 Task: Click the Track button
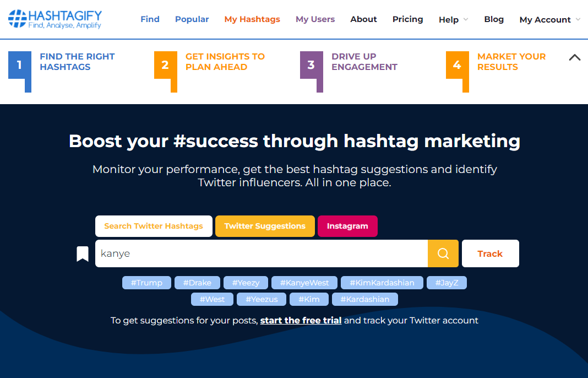[x=490, y=253]
